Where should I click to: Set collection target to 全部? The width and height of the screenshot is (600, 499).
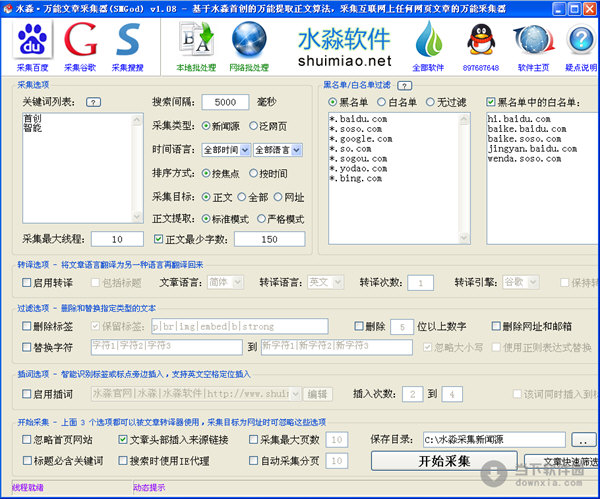coord(253,197)
